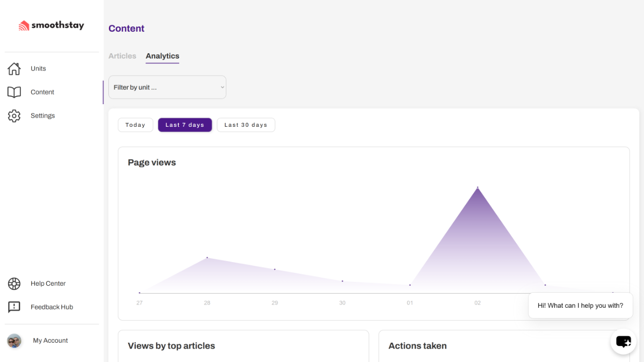Viewport: 644px width, 362px height.
Task: Click the smoothstay logo icon
Action: point(24,26)
